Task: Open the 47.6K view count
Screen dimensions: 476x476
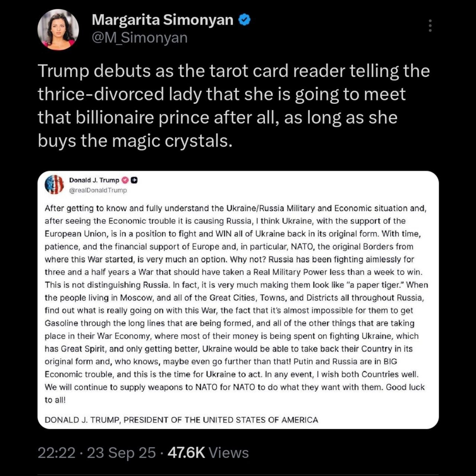Action: point(186,453)
